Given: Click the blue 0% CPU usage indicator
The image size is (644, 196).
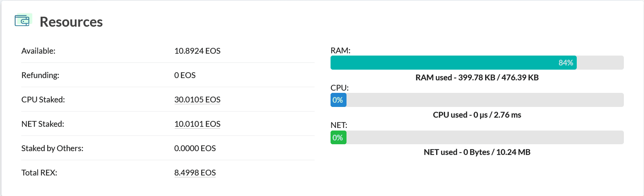Looking at the screenshot, I should 338,100.
